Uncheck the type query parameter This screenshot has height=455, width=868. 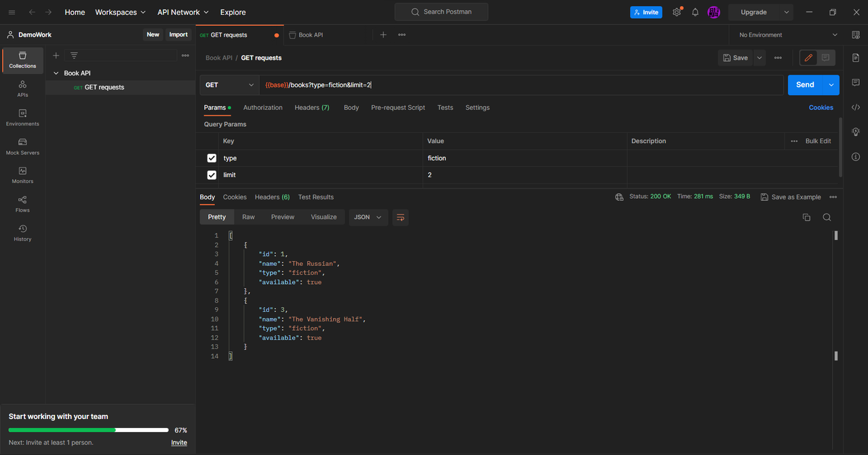pos(212,158)
